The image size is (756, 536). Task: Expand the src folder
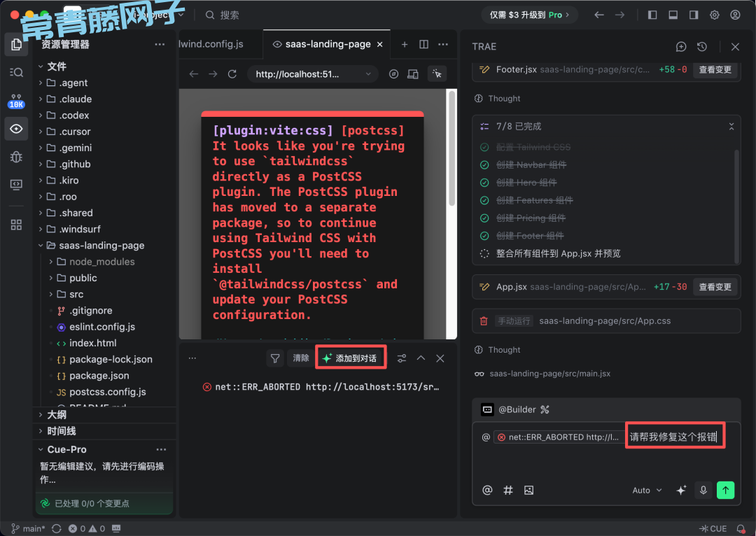click(x=76, y=295)
